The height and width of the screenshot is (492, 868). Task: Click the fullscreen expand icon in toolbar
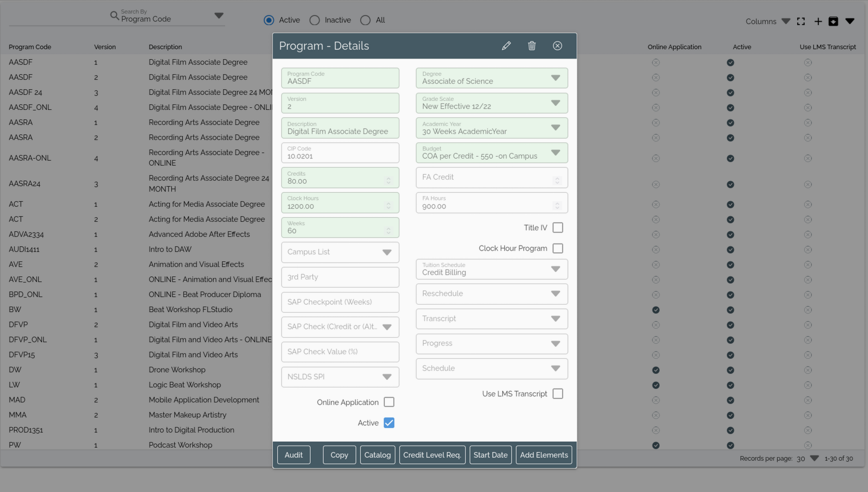[801, 21]
